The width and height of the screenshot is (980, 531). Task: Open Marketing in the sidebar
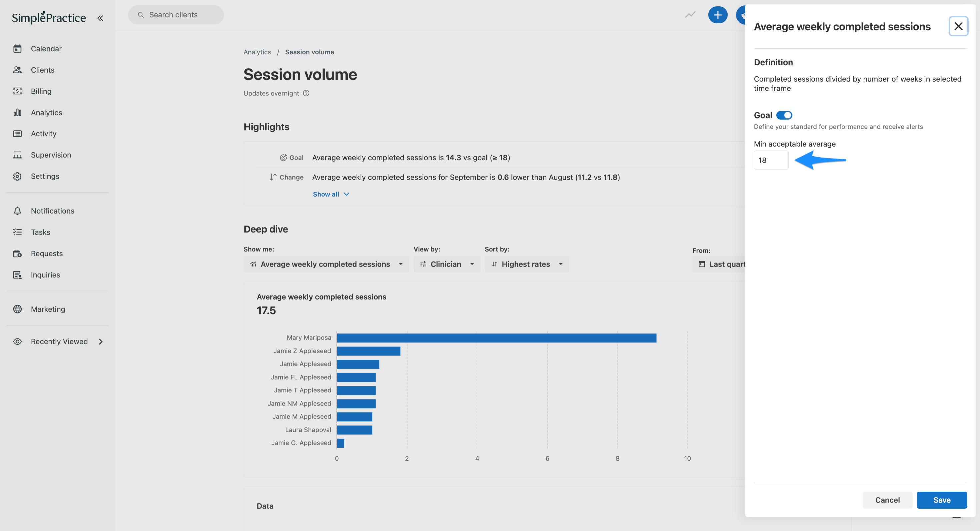coord(48,309)
